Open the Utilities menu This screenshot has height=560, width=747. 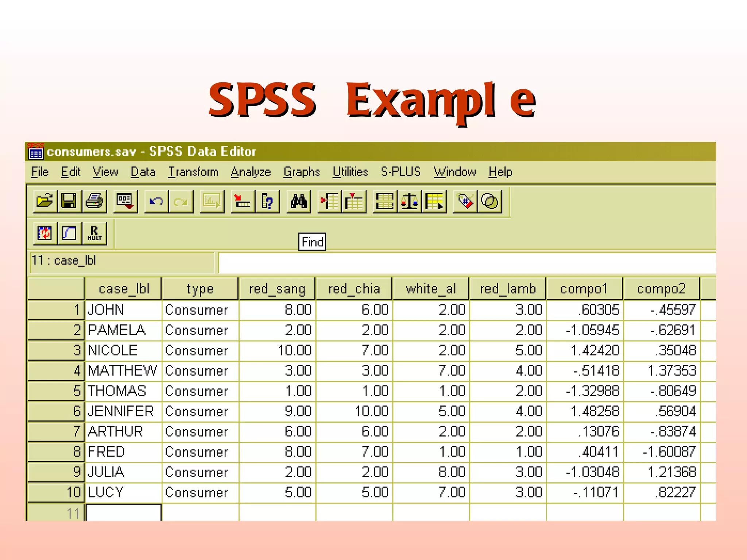[x=350, y=172]
